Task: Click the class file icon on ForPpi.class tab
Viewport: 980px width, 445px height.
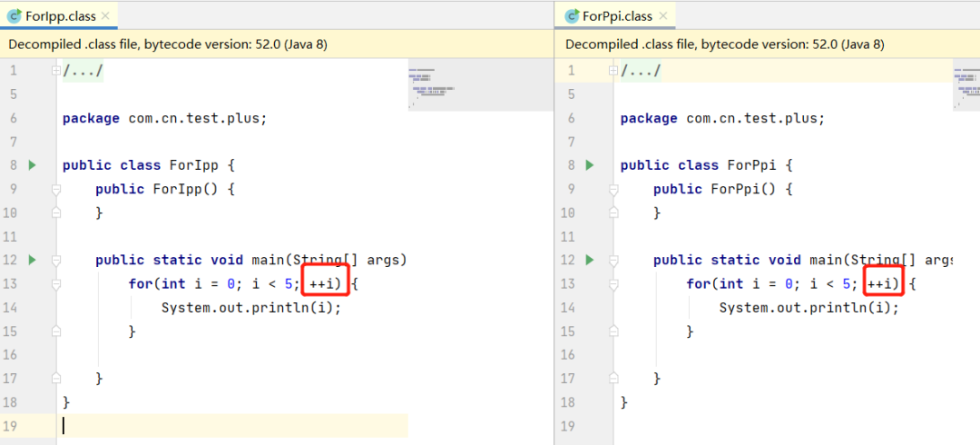Action: click(x=572, y=16)
